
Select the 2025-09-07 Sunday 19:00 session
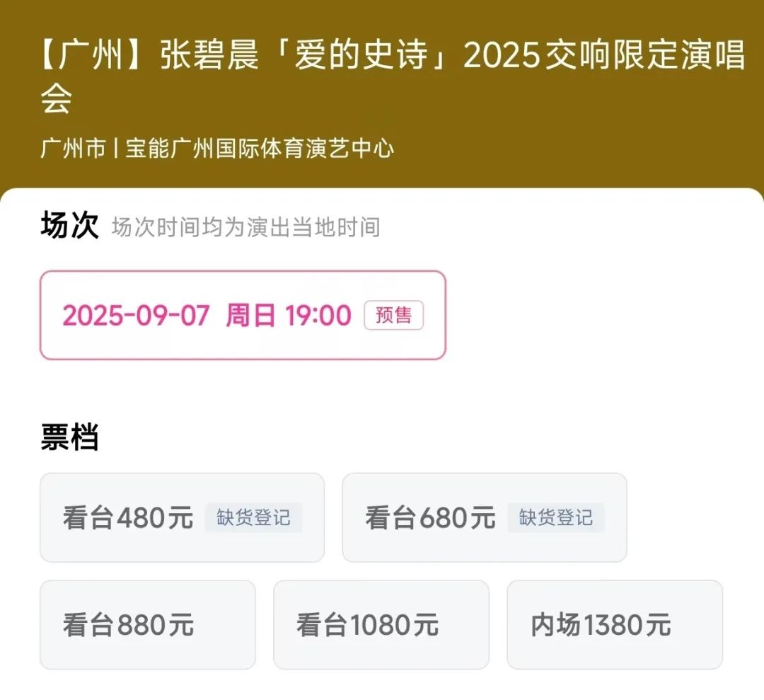(x=243, y=315)
